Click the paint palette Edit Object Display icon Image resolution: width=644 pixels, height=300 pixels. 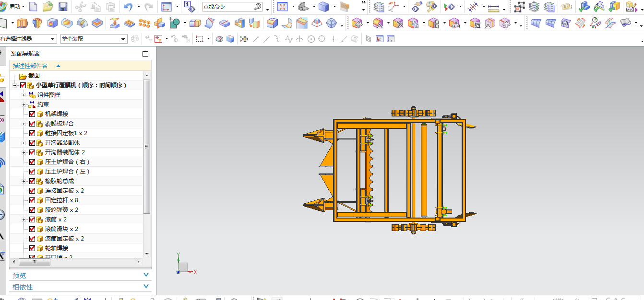pos(432,7)
